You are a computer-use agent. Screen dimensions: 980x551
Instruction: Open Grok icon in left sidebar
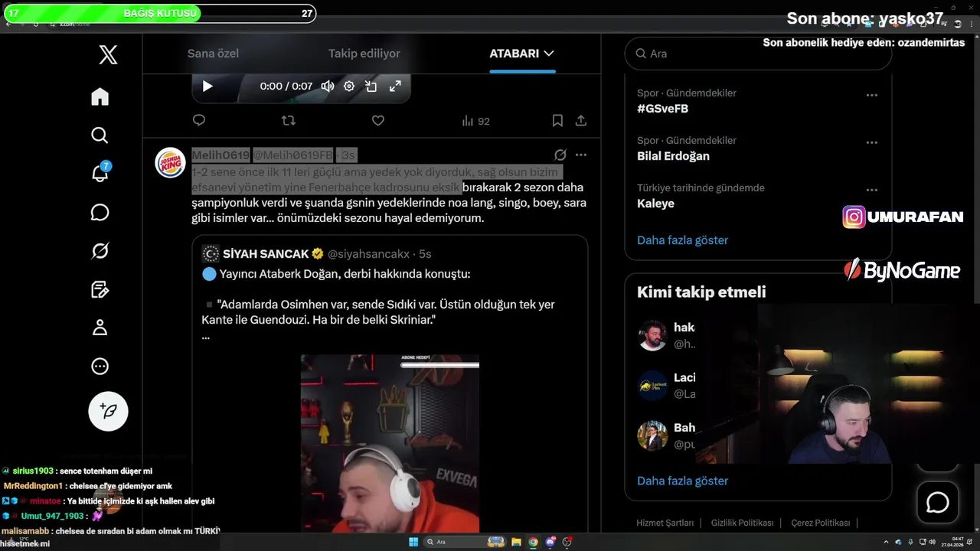tap(100, 250)
